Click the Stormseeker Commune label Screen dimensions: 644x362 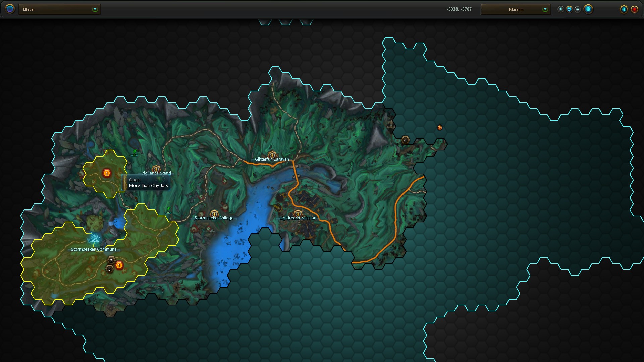click(x=94, y=249)
